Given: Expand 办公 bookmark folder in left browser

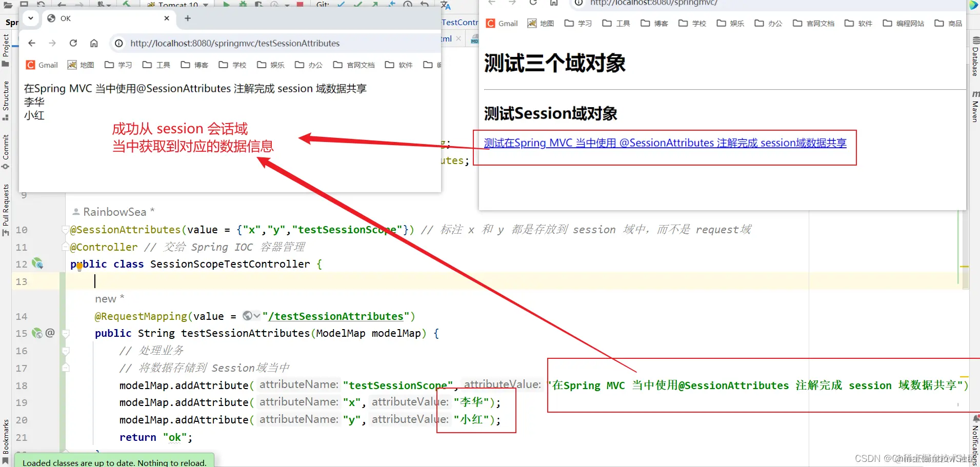Looking at the screenshot, I should 309,65.
